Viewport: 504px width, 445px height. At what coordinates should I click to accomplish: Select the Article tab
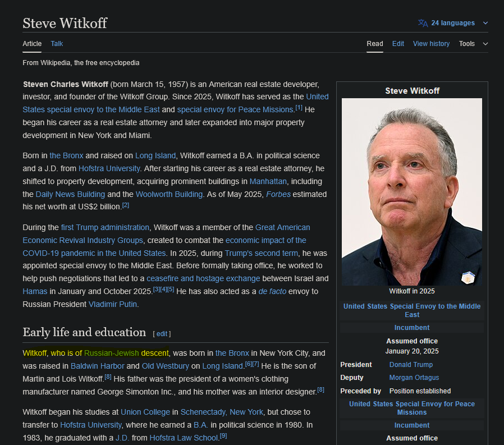tap(32, 44)
